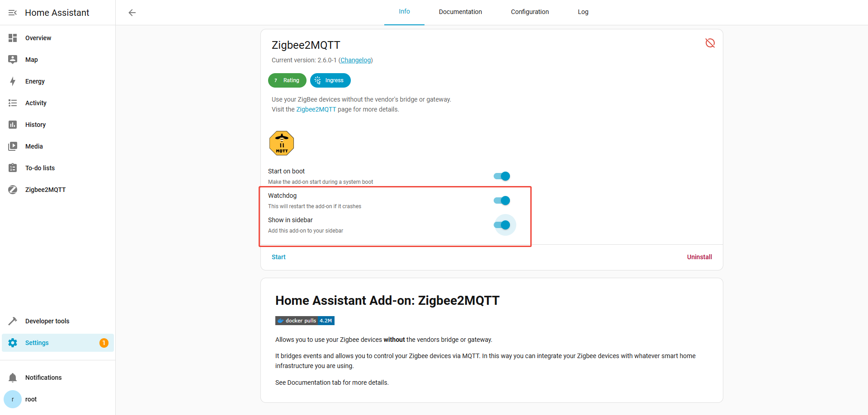Click the Zigbee2MQTT bee logo image
This screenshot has height=415, width=868.
[282, 143]
